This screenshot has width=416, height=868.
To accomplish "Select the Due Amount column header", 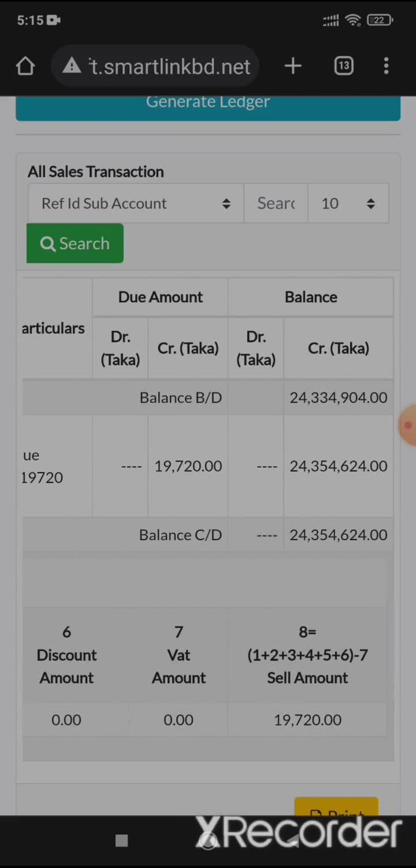I will click(160, 297).
